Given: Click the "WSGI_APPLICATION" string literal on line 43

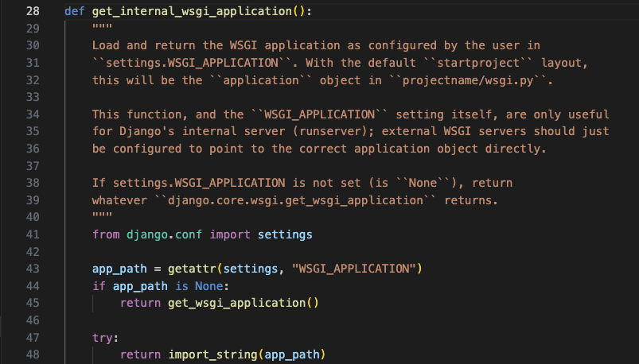Looking at the screenshot, I should click(x=354, y=269).
